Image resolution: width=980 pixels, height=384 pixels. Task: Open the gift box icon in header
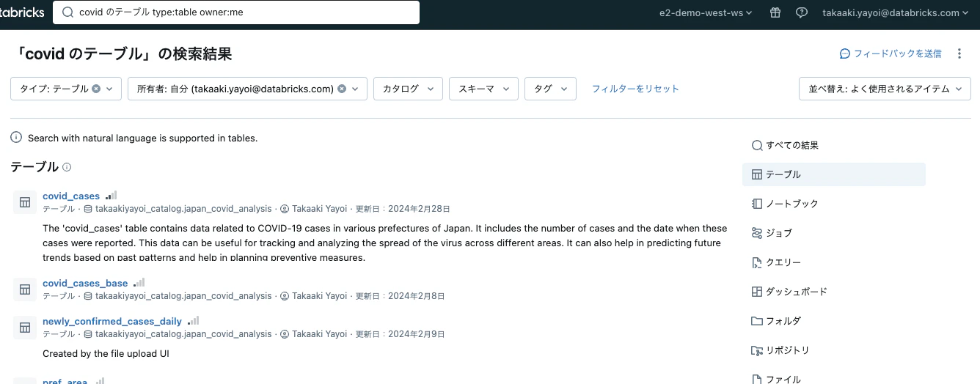coord(775,12)
